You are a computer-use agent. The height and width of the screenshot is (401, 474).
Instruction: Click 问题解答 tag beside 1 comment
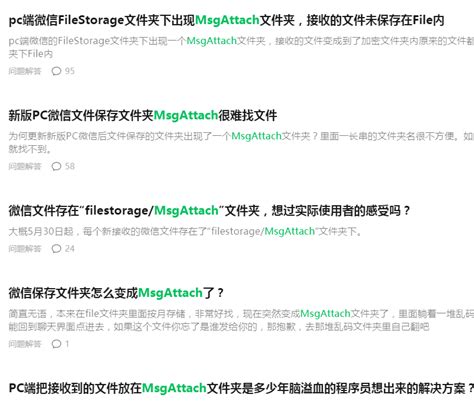(25, 344)
